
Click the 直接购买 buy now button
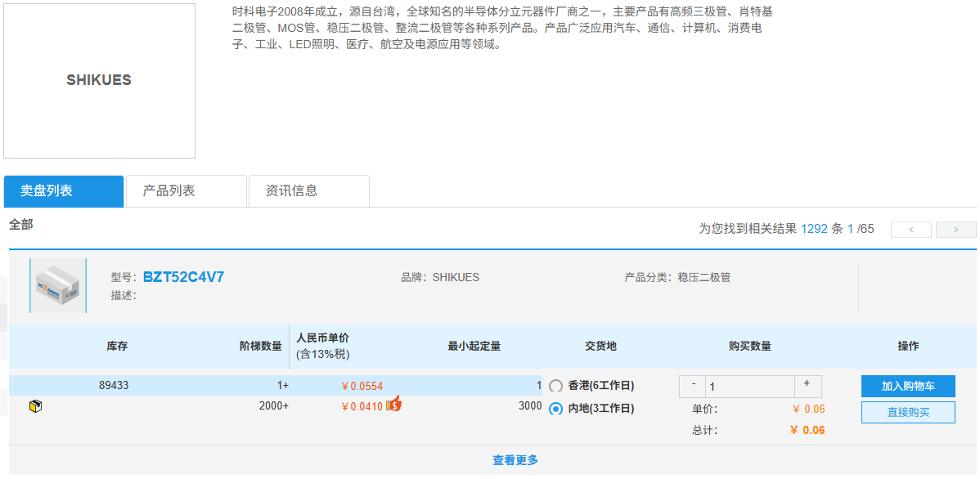(x=908, y=412)
